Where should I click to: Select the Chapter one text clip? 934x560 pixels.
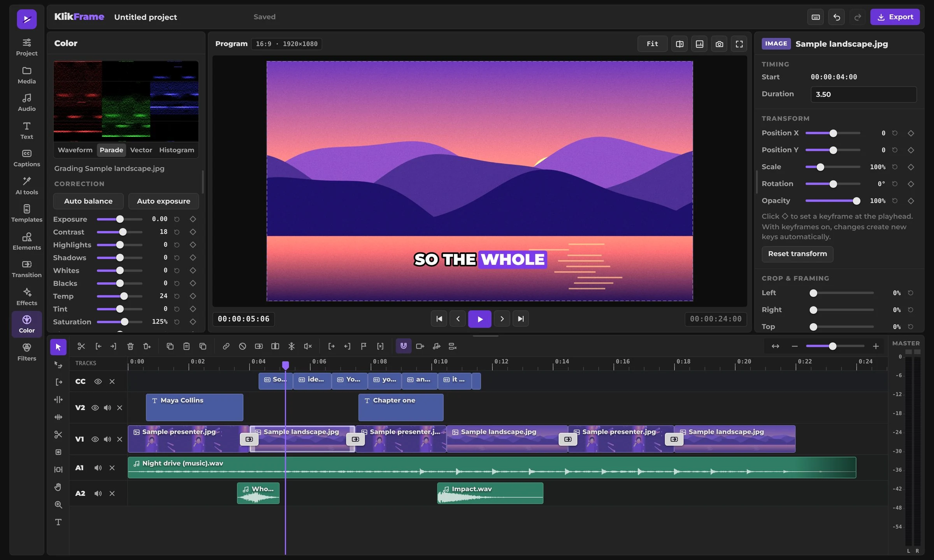(x=401, y=407)
